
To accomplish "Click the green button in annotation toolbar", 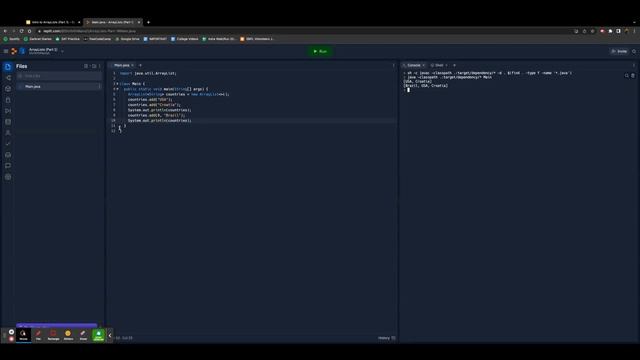I will tap(98, 335).
